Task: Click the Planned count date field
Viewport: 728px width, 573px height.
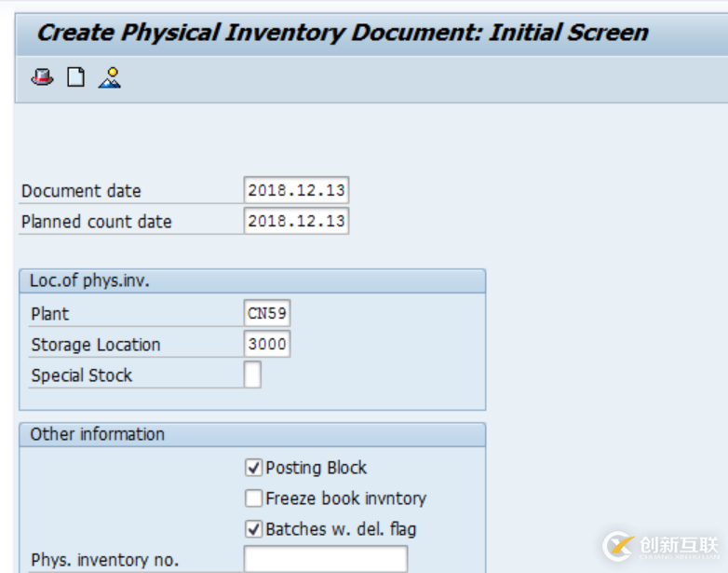Action: coord(296,221)
